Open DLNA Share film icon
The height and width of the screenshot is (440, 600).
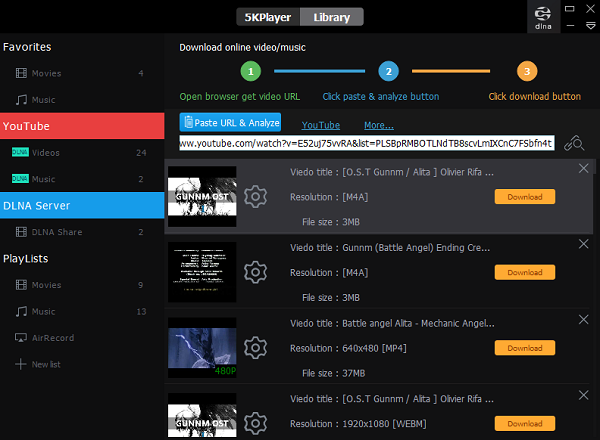click(x=21, y=232)
